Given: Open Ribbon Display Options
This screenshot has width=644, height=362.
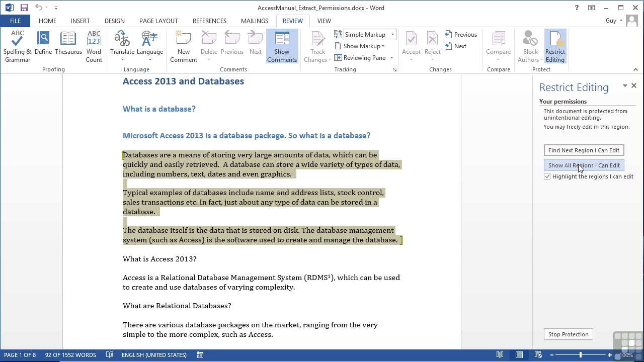Looking at the screenshot, I should pyautogui.click(x=592, y=8).
